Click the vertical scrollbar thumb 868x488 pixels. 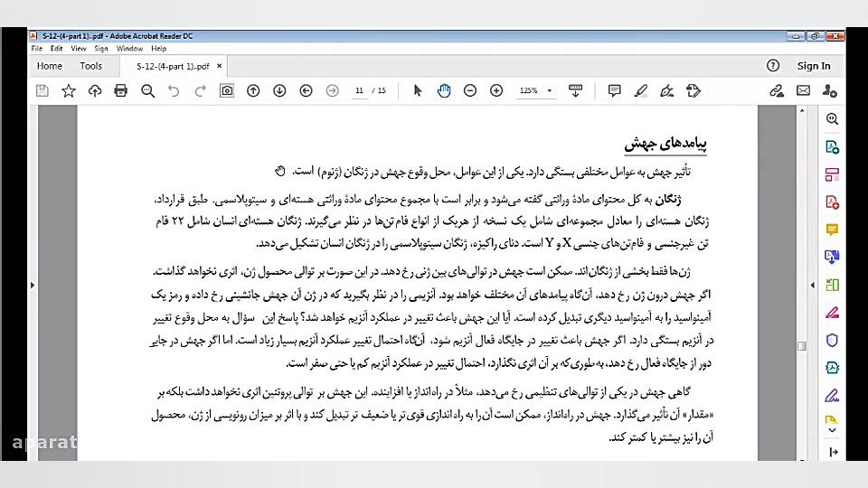click(802, 346)
